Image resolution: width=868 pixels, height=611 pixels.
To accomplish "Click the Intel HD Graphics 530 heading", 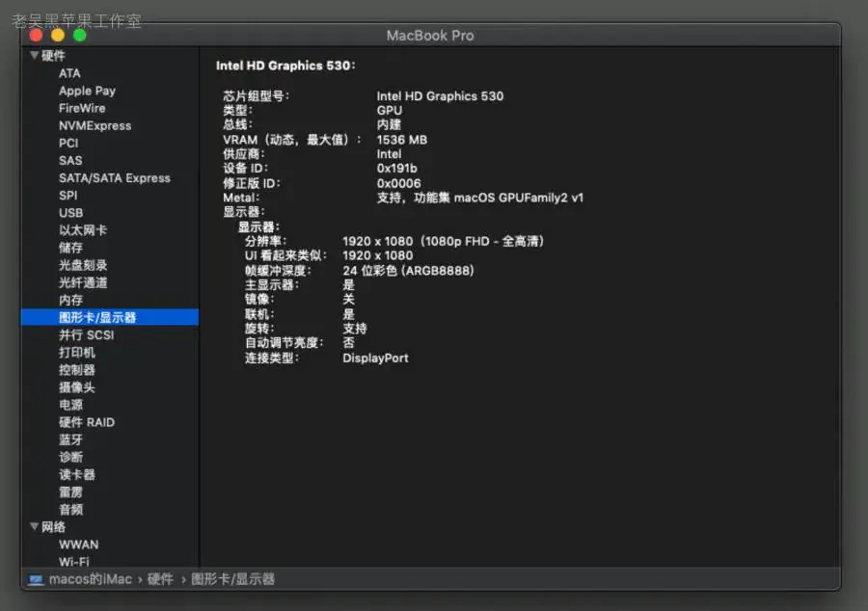I will click(285, 66).
